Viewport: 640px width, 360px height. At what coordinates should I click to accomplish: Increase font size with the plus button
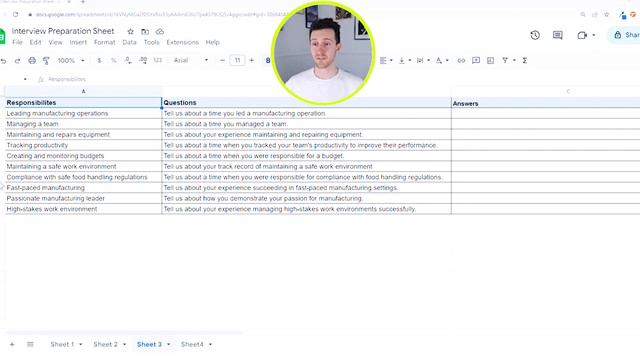(x=251, y=60)
